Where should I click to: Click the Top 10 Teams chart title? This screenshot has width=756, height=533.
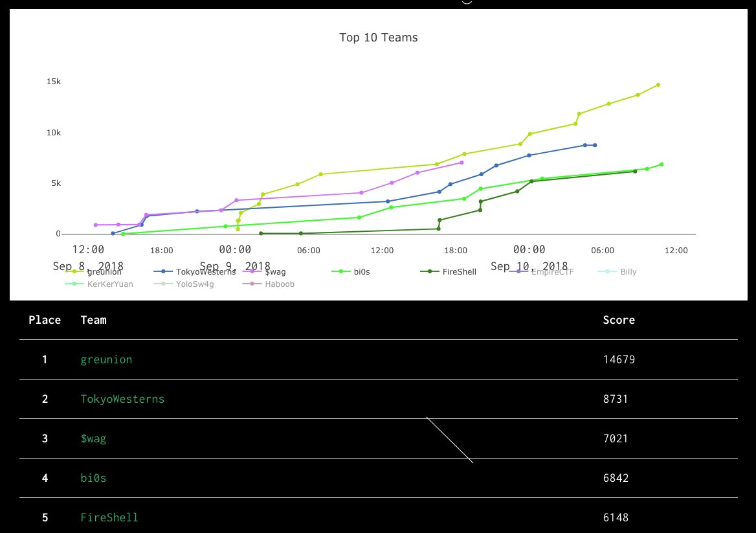coord(379,38)
